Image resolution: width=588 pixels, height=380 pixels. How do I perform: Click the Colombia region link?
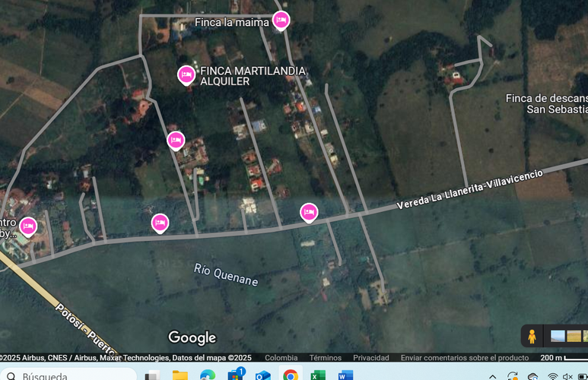281,357
